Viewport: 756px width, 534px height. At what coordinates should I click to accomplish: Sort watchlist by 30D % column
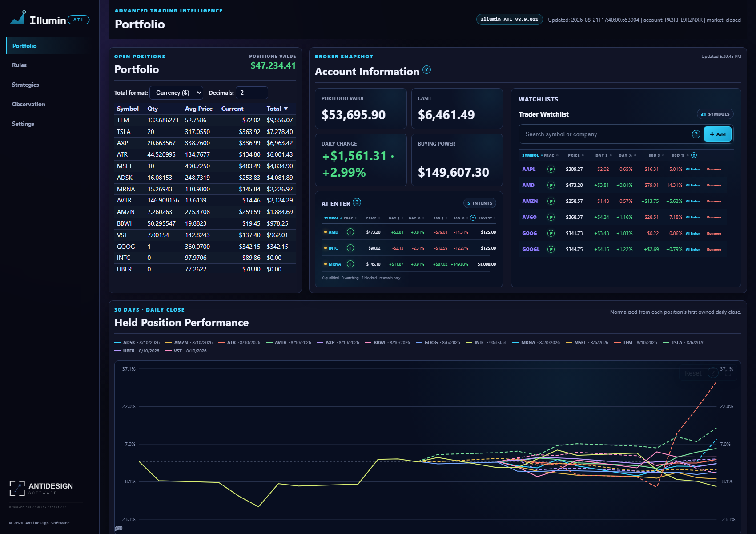pos(680,155)
